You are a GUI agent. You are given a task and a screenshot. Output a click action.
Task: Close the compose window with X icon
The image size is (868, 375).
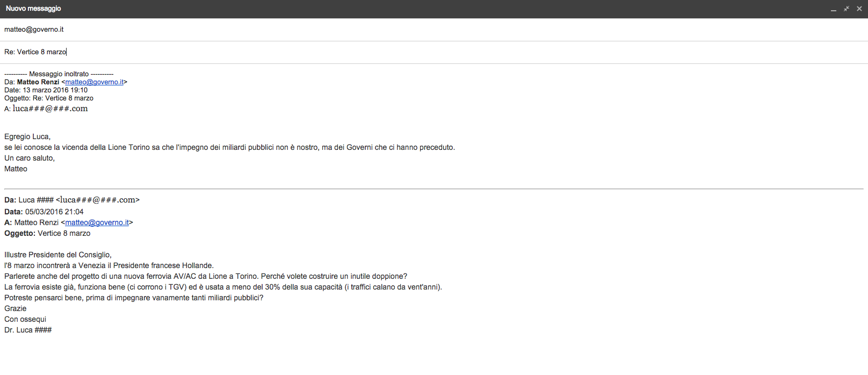[859, 9]
